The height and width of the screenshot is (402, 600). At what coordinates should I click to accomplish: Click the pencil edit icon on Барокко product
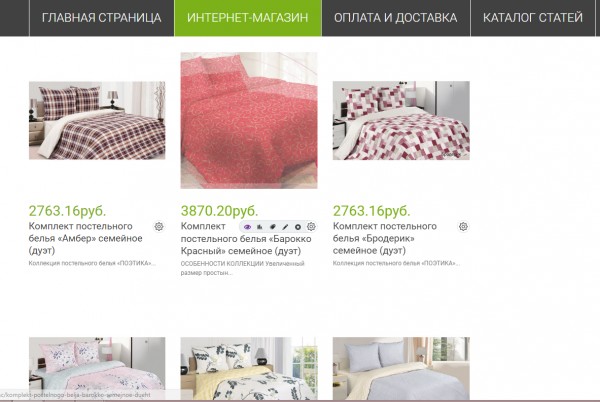(x=285, y=227)
